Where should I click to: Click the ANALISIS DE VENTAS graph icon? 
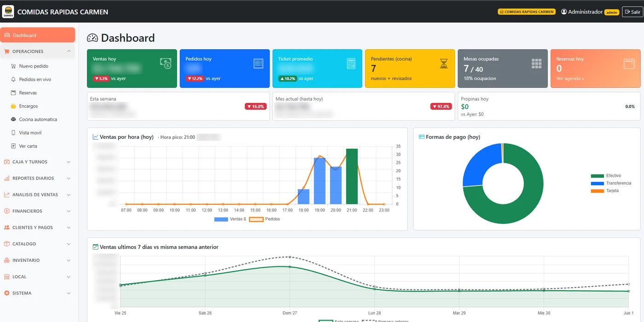(7, 195)
